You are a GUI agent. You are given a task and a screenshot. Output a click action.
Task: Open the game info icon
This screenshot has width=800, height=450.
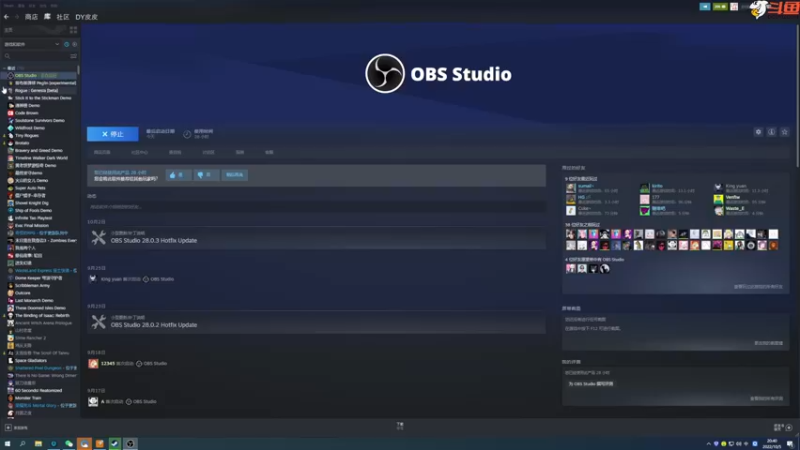pyautogui.click(x=771, y=132)
